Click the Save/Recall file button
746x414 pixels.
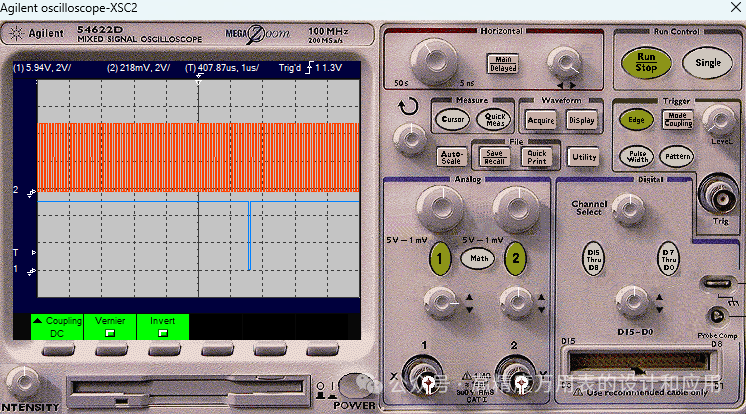tap(494, 157)
